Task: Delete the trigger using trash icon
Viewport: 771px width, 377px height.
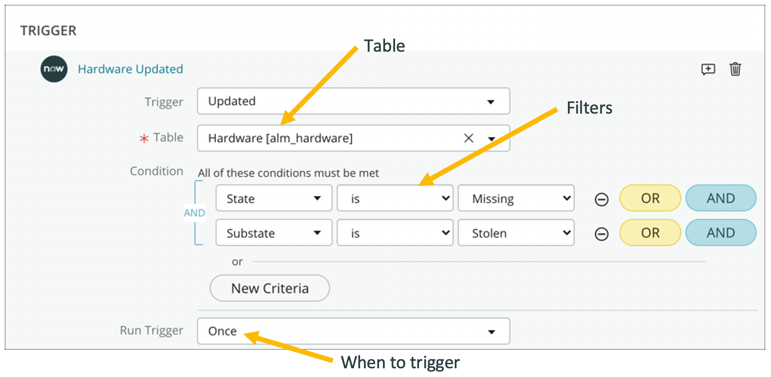Action: point(735,69)
